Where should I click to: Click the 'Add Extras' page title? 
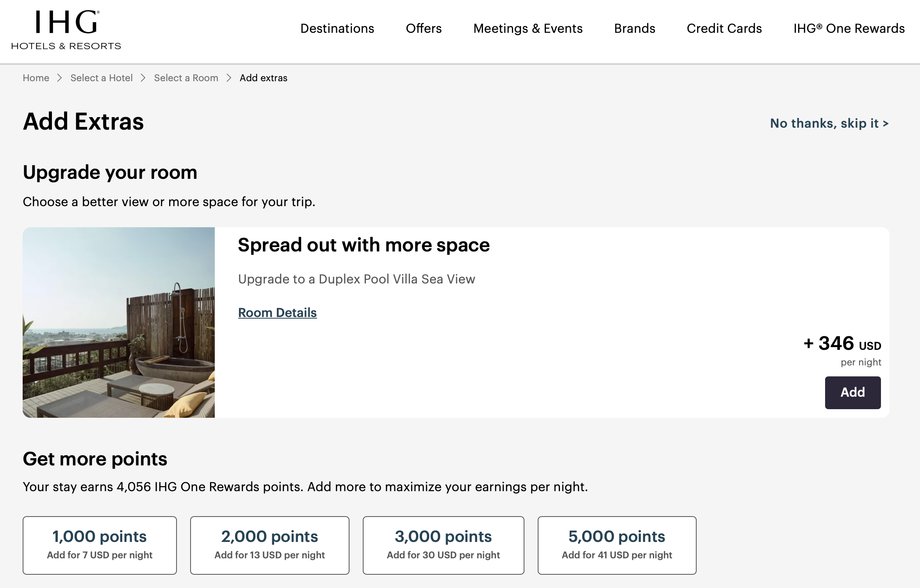(83, 121)
